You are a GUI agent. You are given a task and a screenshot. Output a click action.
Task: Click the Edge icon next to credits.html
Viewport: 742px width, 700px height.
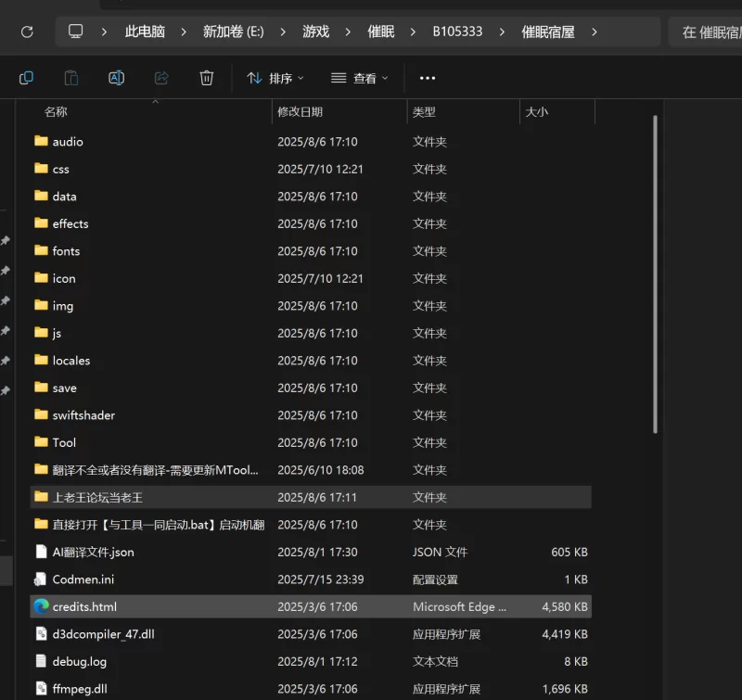point(41,606)
